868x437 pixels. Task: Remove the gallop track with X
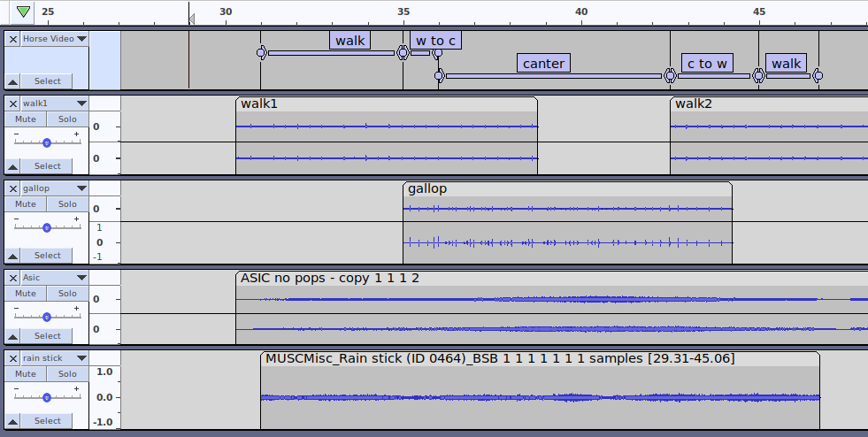tap(13, 188)
